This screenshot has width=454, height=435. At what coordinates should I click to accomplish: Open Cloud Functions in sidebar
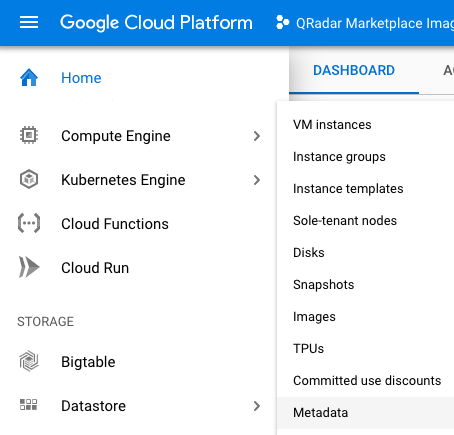[x=115, y=224]
